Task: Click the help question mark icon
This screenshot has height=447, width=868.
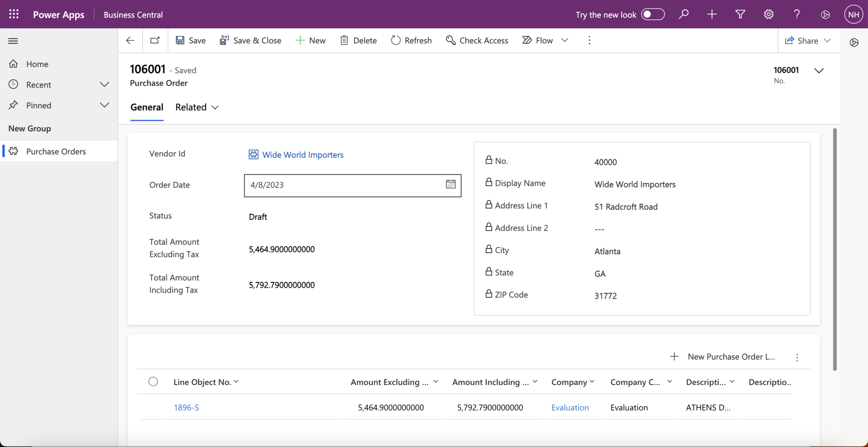Action: pyautogui.click(x=797, y=14)
